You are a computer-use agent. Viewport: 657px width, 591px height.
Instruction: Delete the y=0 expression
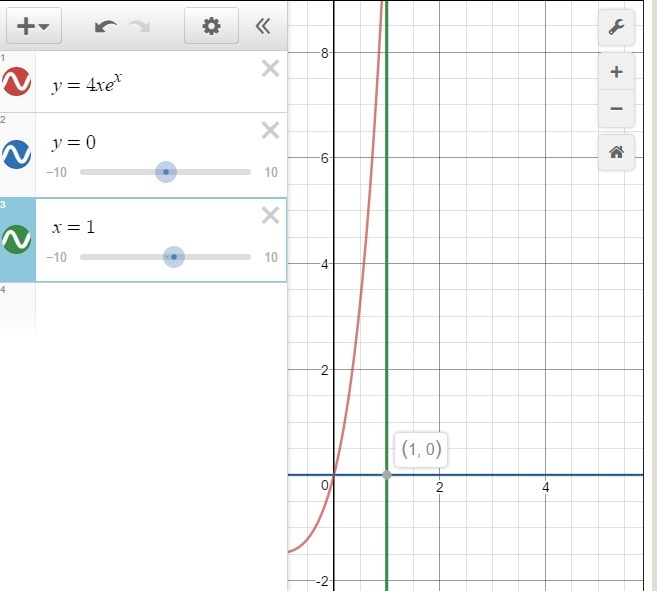[270, 130]
